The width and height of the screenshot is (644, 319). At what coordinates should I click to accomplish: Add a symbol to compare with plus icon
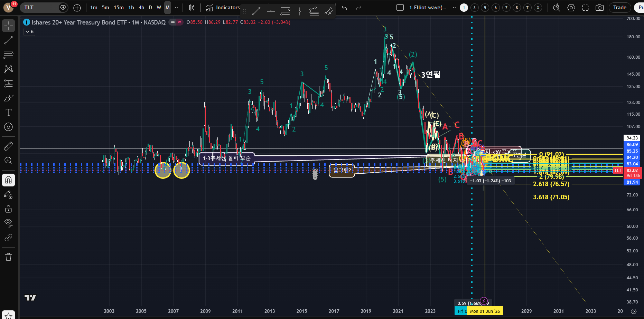[x=77, y=8]
